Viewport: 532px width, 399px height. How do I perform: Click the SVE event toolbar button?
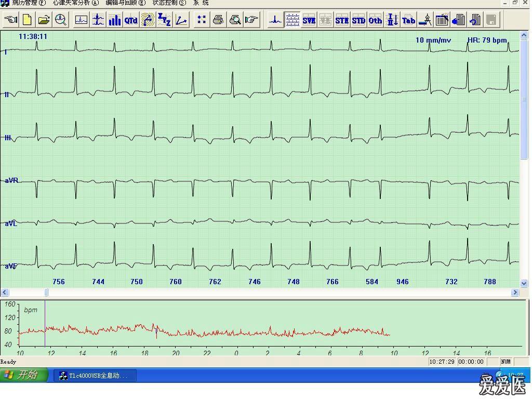[309, 20]
